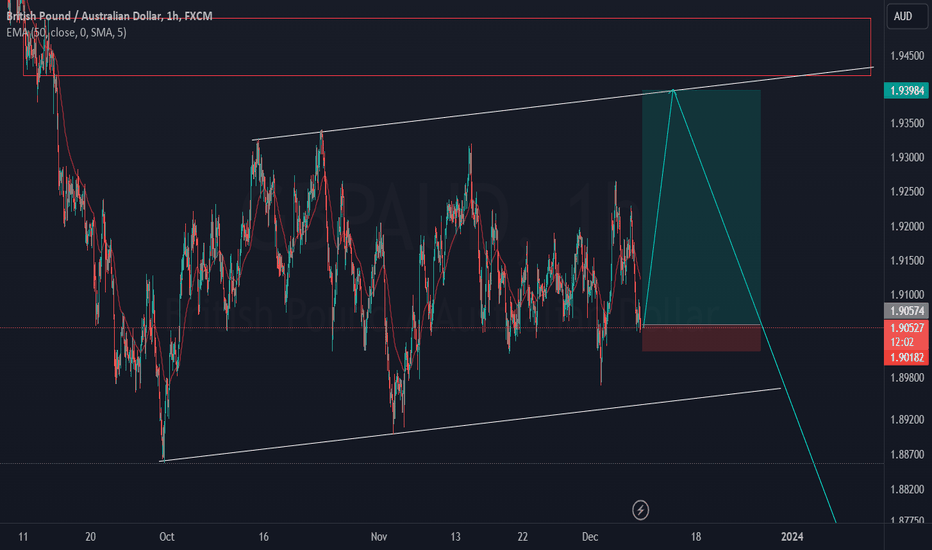This screenshot has width=932, height=550.
Task: Click the 22 date label on time axis
Action: 522,536
